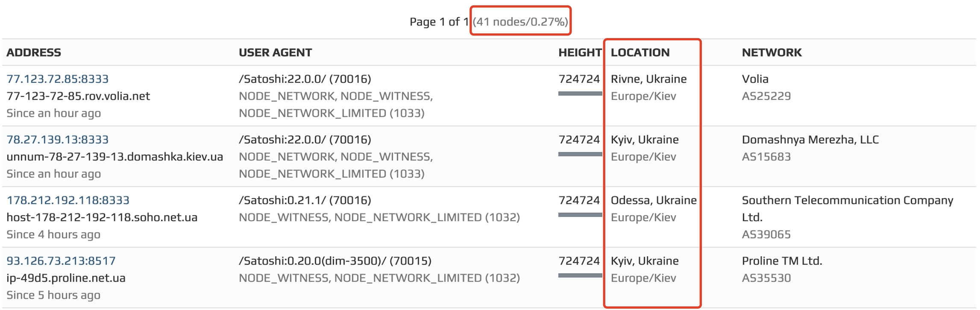Open the 93.126.73.213:8517 node link
The image size is (980, 310).
pyautogui.click(x=61, y=261)
